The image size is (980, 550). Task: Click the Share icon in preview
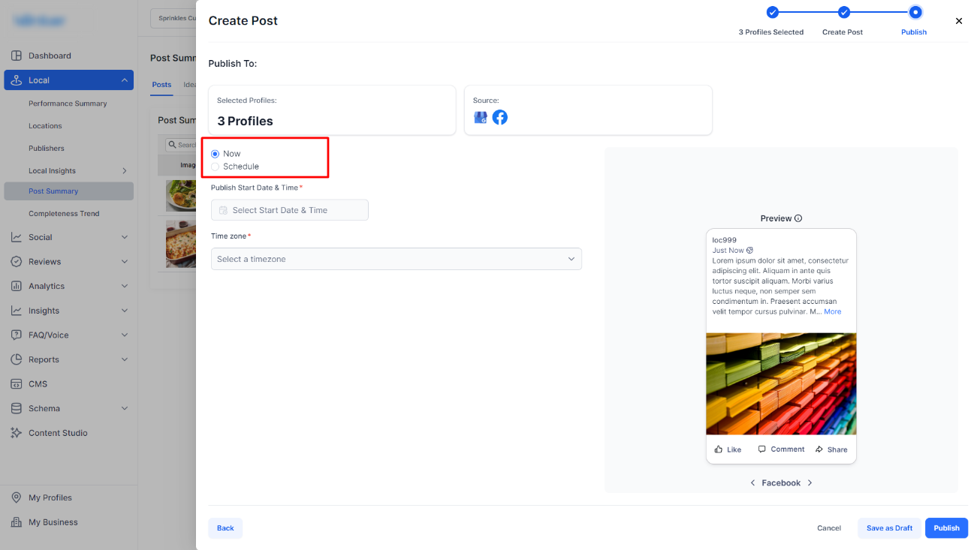coord(819,449)
